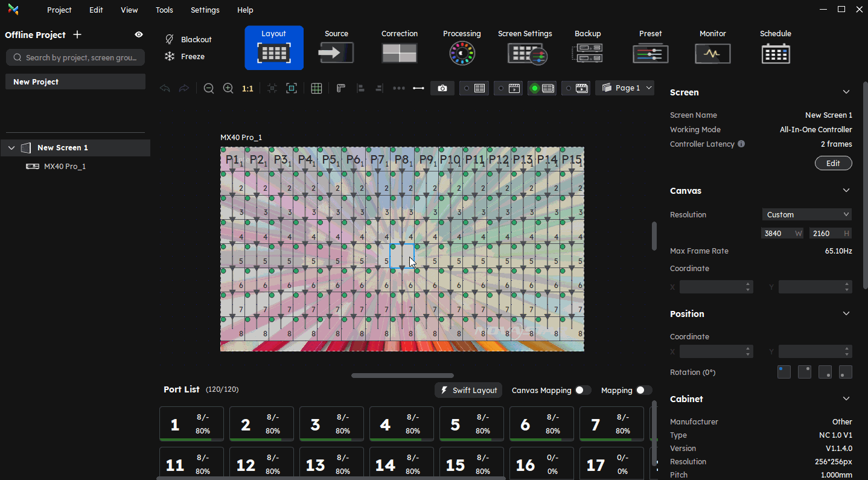The height and width of the screenshot is (480, 868).
Task: Open the Resolution Custom dropdown
Action: [x=807, y=214]
